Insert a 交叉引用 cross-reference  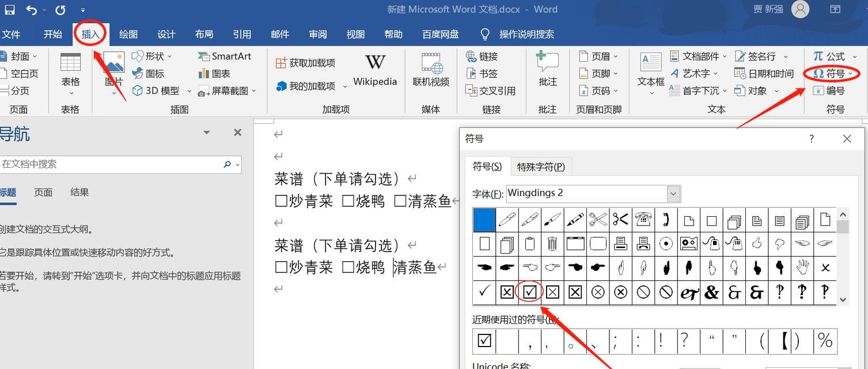490,91
